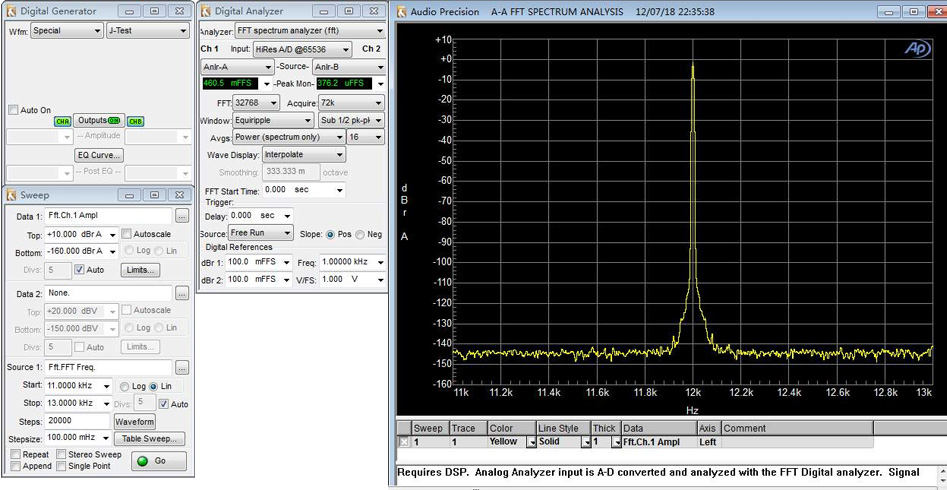947x490 pixels.
Task: Open the Anlr-A source dropdown
Action: point(237,66)
